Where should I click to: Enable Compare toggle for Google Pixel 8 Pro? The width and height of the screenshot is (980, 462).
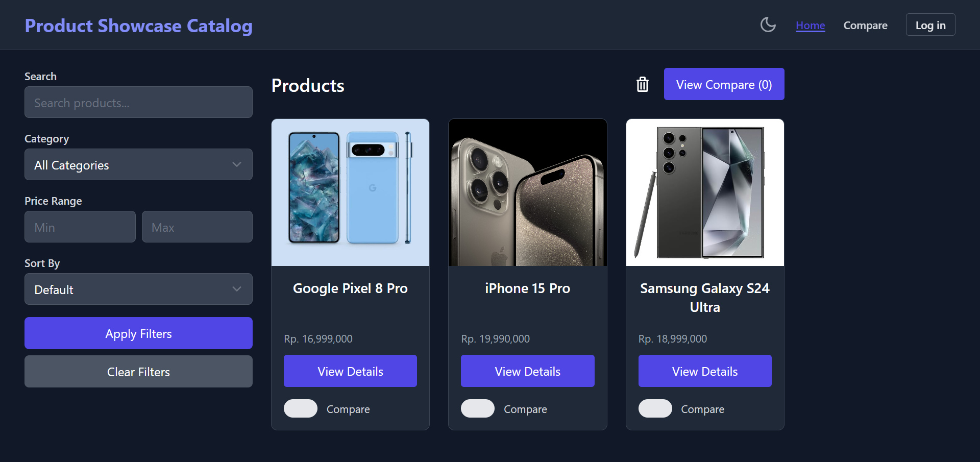pyautogui.click(x=300, y=408)
